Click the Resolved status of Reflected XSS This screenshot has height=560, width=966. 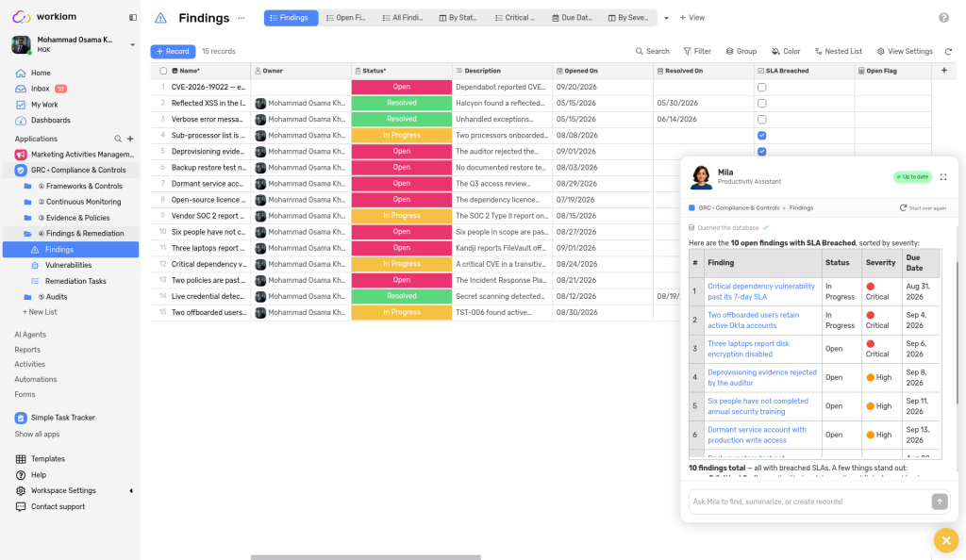point(402,103)
